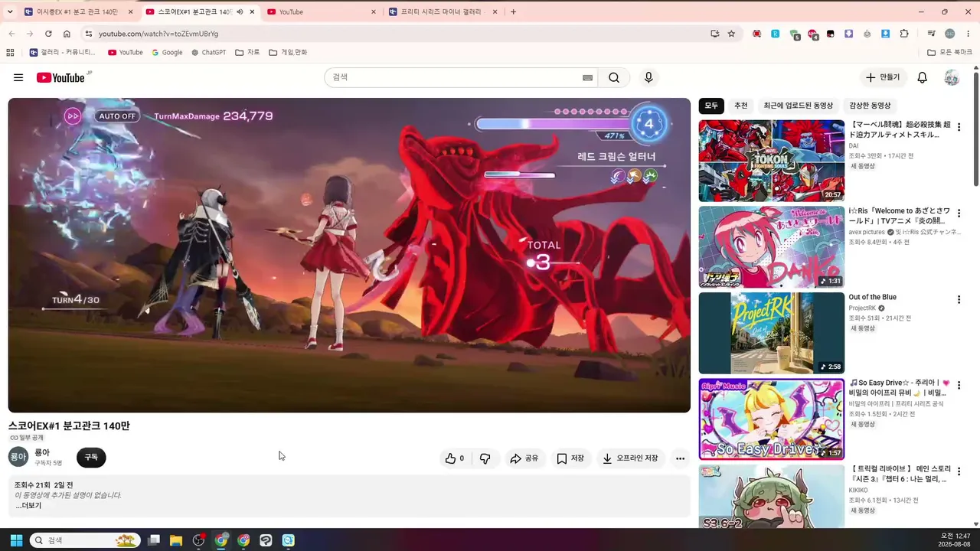Switch to the 프리티 시리즈 마이너 갤러리 tab
The width and height of the screenshot is (980, 551).
coord(443,12)
